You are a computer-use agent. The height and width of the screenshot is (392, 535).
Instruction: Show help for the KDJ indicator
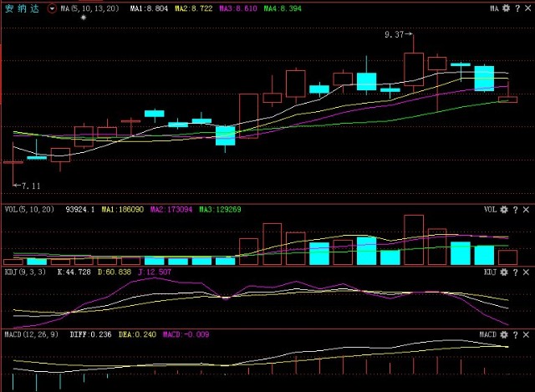coord(514,272)
